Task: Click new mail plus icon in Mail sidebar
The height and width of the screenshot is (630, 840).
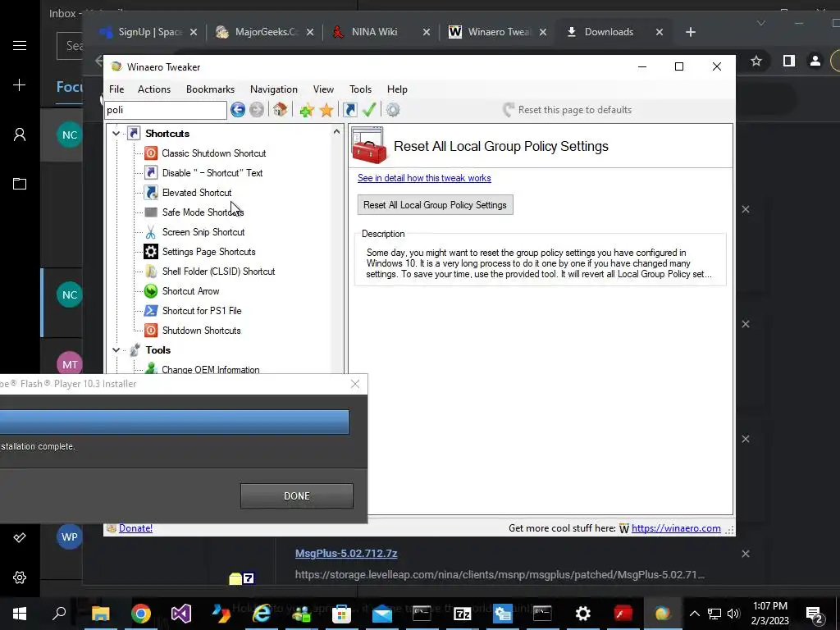Action: click(20, 85)
